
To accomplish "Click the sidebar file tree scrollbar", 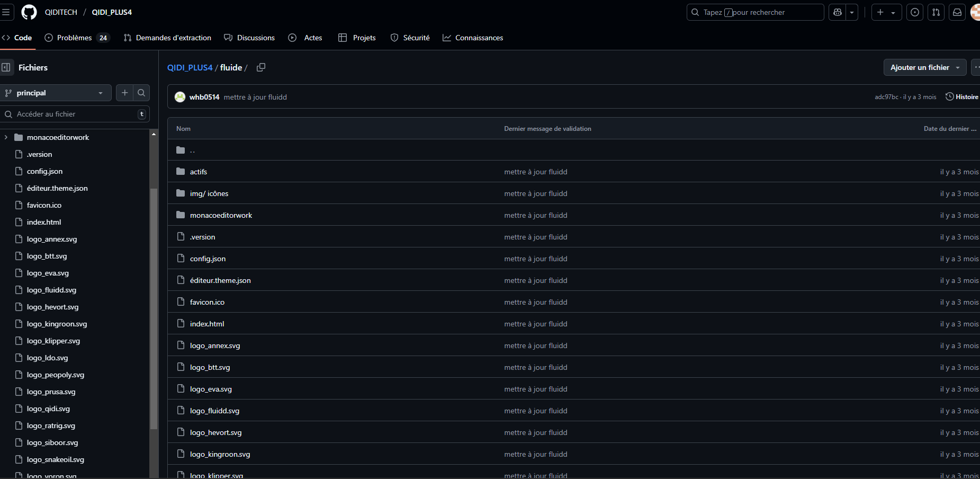I will pyautogui.click(x=154, y=308).
